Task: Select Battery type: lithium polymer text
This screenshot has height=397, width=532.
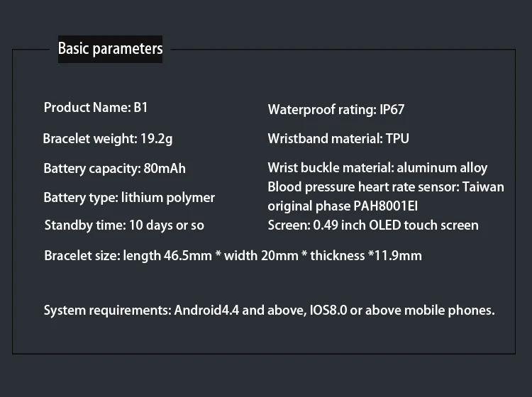Action: [x=129, y=198]
